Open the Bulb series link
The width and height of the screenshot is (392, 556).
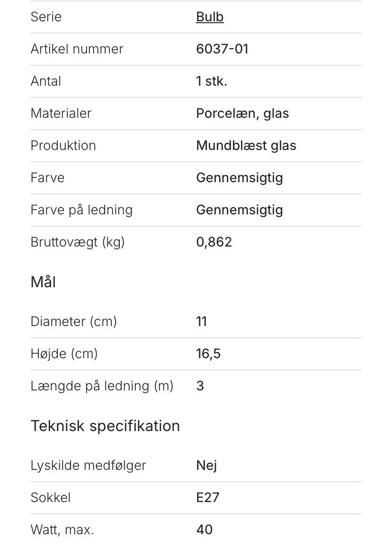(x=210, y=17)
